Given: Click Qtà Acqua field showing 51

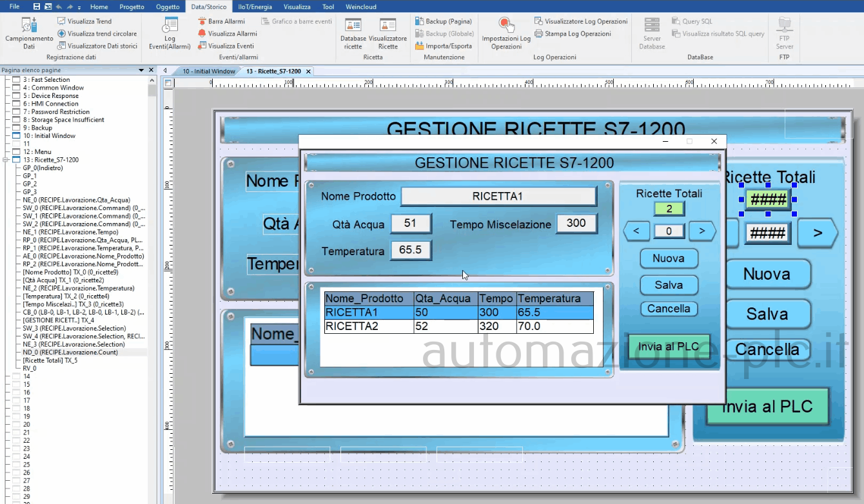Looking at the screenshot, I should click(x=411, y=224).
